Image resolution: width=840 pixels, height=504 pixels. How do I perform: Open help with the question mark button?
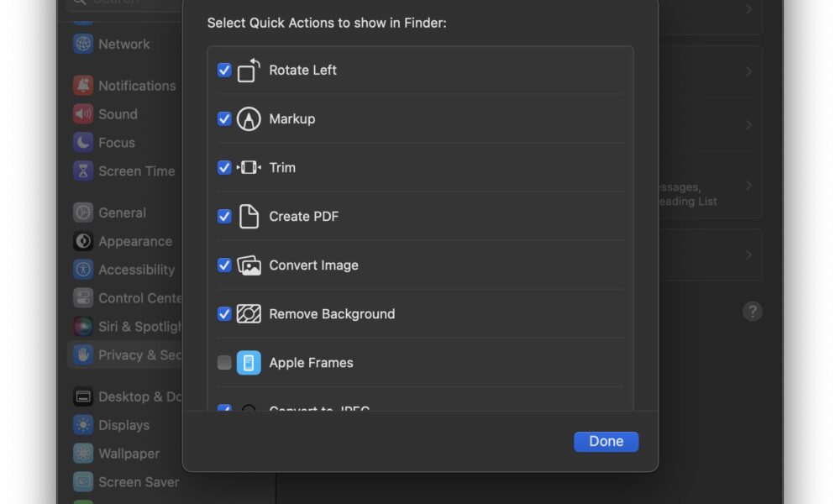pyautogui.click(x=752, y=311)
